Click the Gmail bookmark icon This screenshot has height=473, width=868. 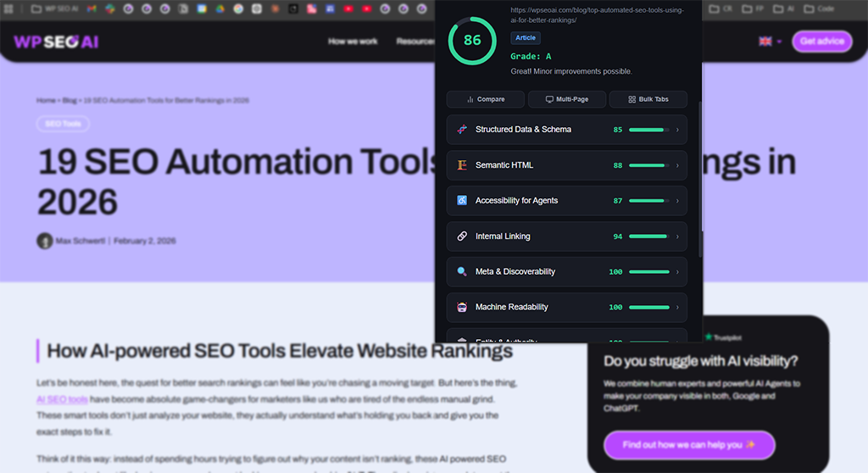[91, 8]
